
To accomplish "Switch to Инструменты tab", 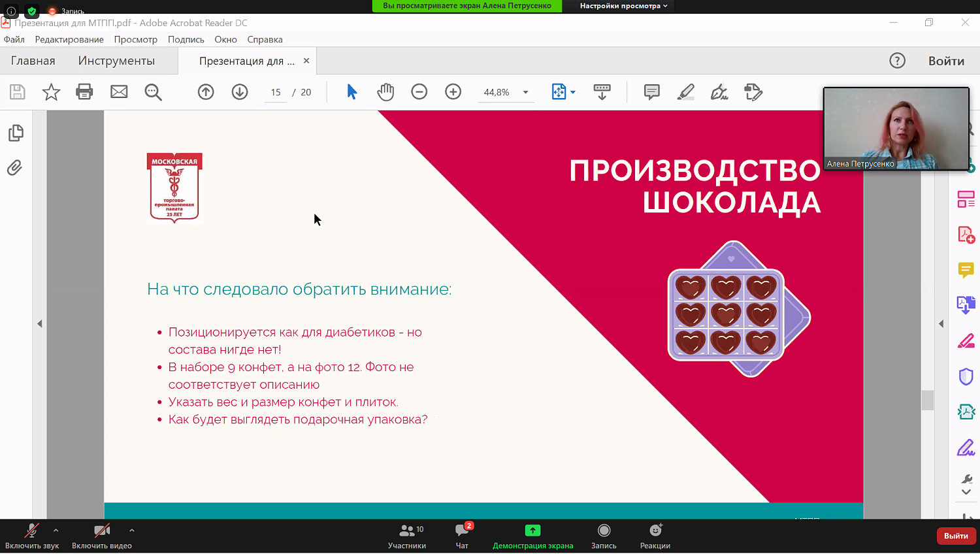I will click(116, 61).
